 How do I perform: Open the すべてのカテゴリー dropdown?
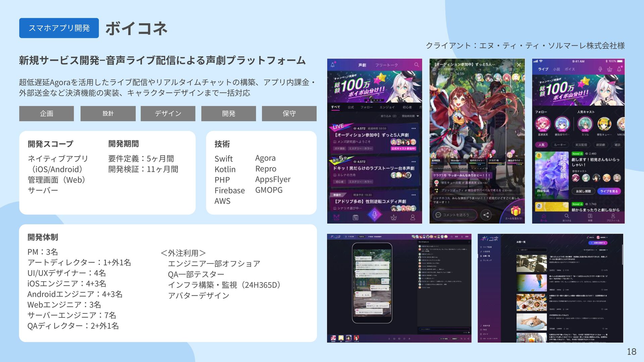pyautogui.click(x=590, y=250)
